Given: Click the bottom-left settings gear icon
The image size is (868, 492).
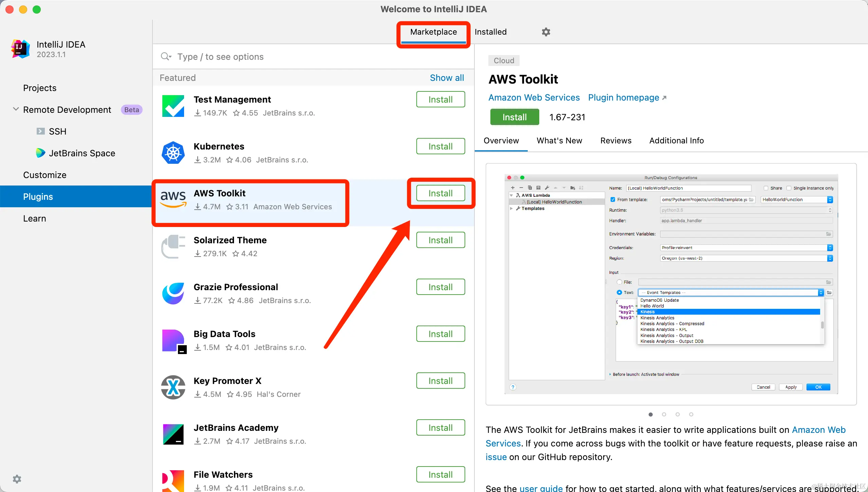Looking at the screenshot, I should [x=17, y=479].
